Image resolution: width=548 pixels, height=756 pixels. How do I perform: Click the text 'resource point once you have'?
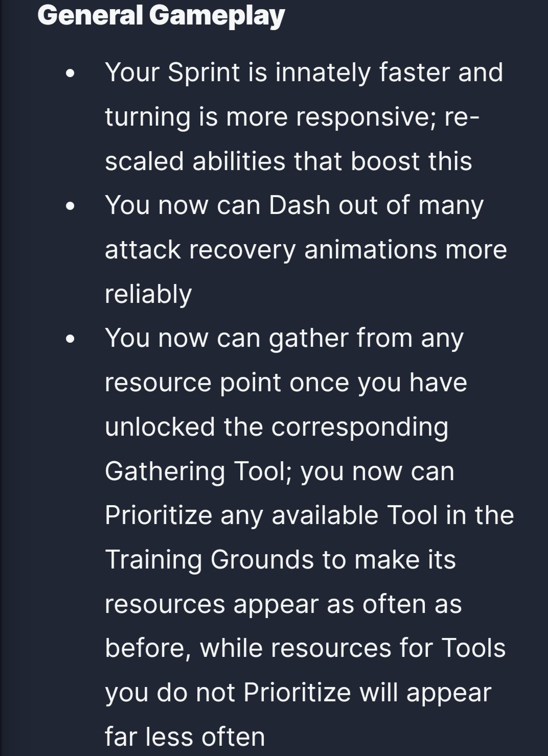[286, 383]
